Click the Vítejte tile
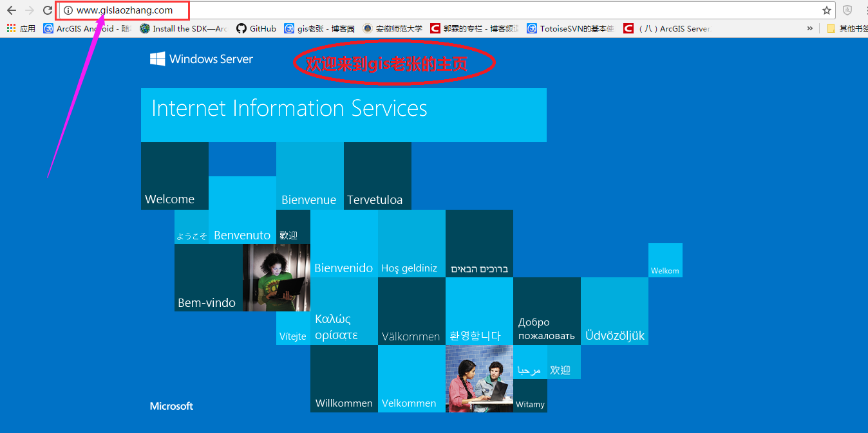 (x=293, y=328)
